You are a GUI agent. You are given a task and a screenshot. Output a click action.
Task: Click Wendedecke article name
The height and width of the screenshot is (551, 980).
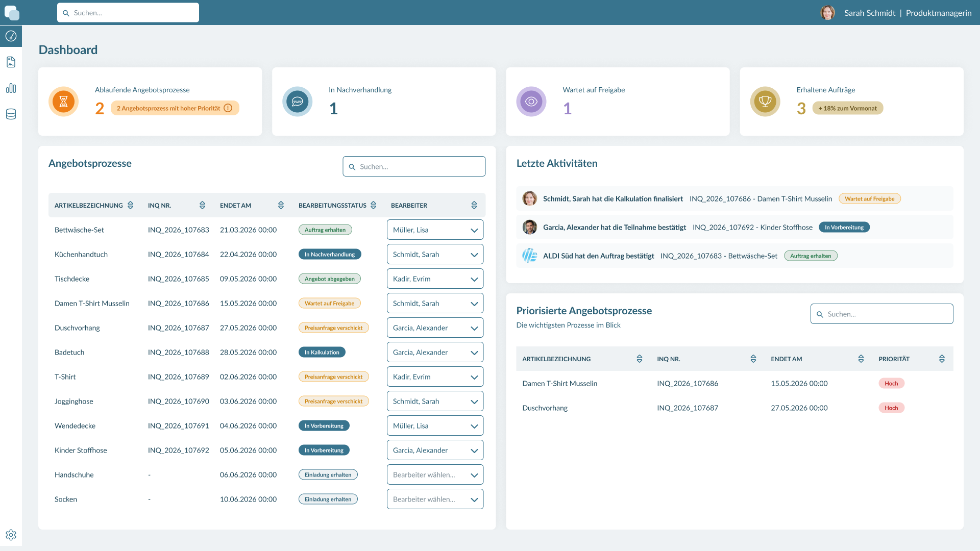[x=75, y=425]
